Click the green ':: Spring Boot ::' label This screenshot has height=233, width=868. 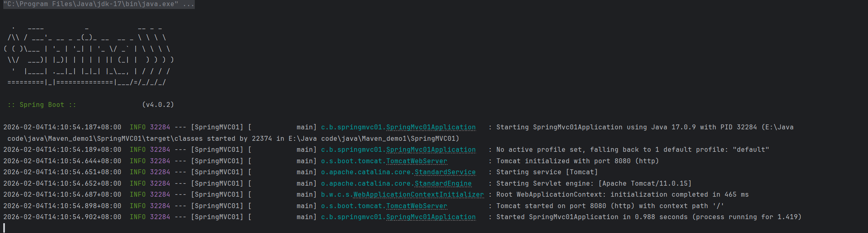click(42, 105)
